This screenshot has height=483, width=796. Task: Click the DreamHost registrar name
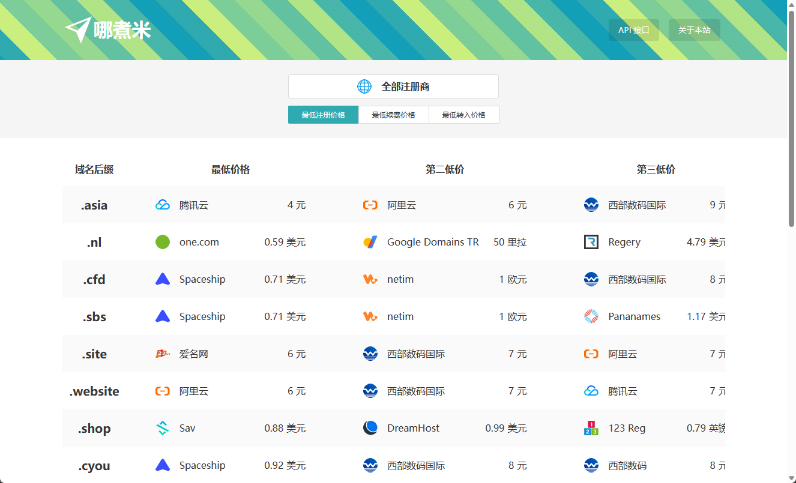(x=413, y=428)
